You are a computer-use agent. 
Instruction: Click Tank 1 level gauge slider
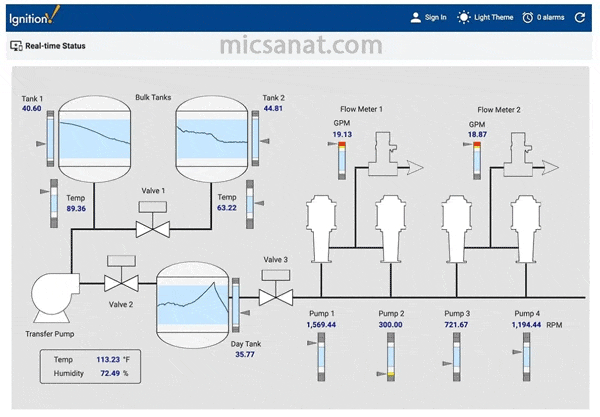click(x=50, y=138)
